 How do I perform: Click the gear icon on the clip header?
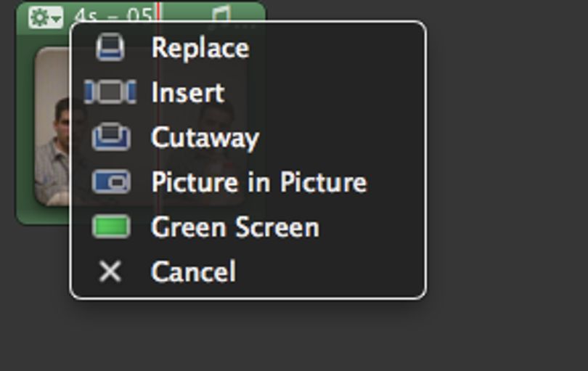(40, 17)
